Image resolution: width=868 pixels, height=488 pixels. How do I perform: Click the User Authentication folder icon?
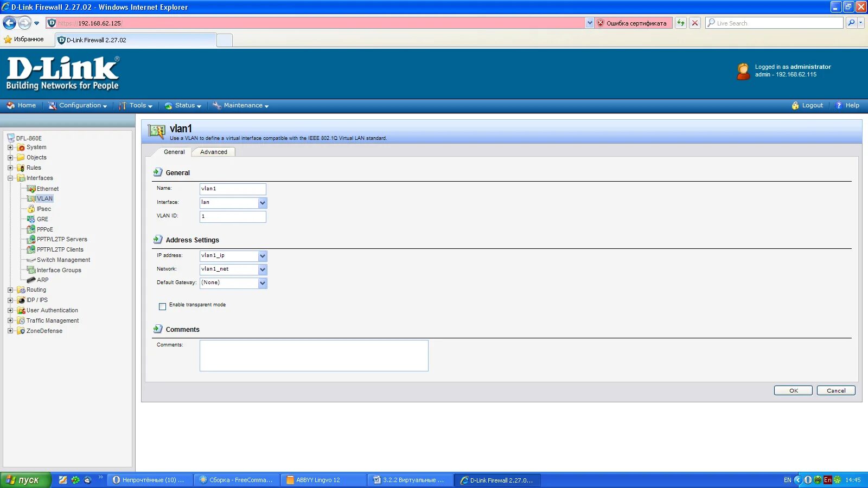(x=21, y=310)
